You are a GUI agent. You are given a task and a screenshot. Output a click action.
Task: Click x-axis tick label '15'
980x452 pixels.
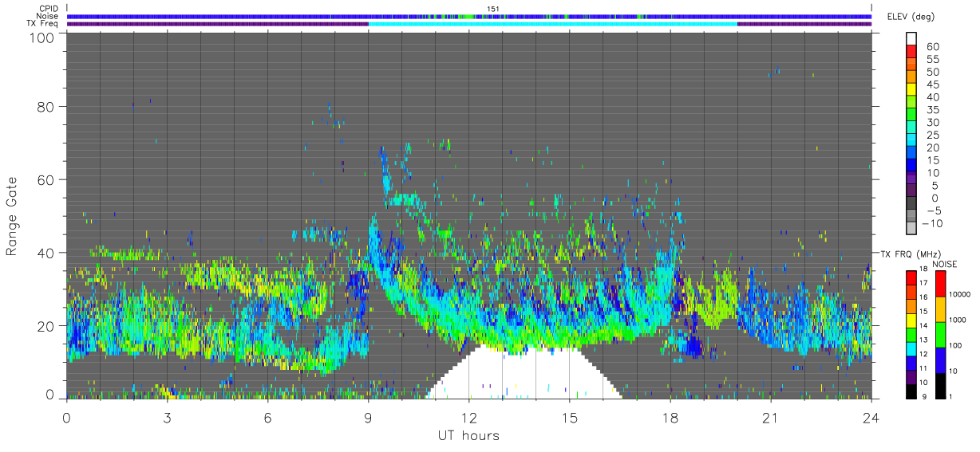click(570, 417)
